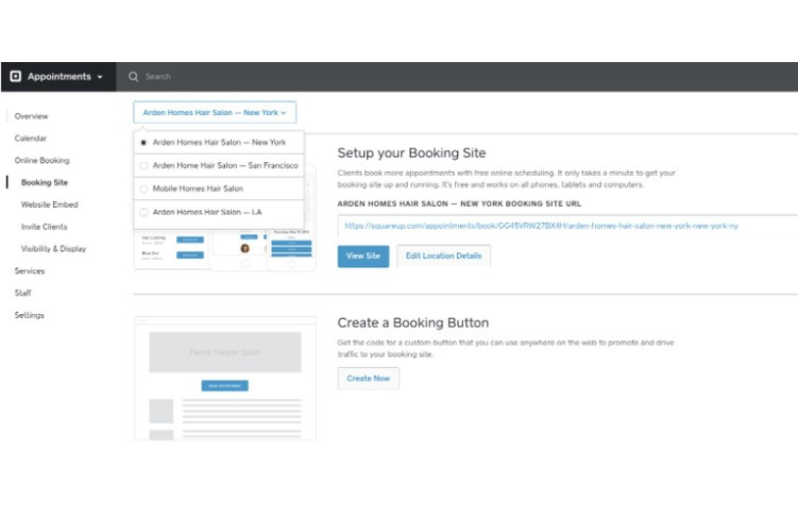Click the booking site URL label text
This screenshot has height=532, width=798.
459,204
